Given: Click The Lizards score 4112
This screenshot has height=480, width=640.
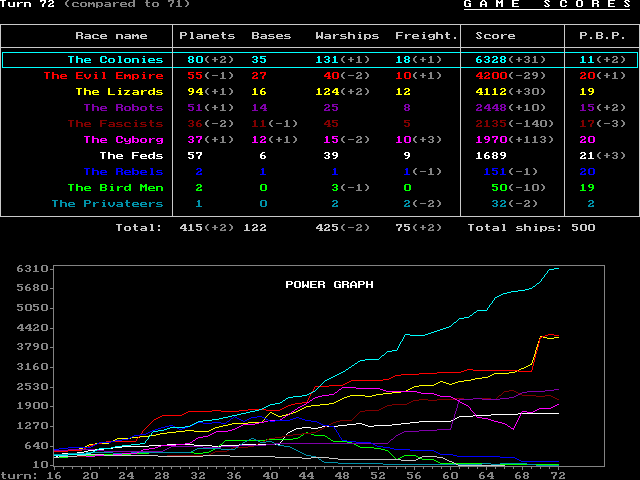Looking at the screenshot, I should (491, 91).
